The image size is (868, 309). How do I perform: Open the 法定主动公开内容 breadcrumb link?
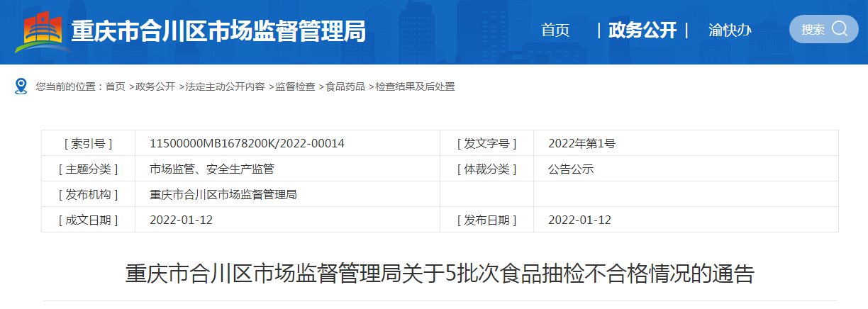point(225,86)
